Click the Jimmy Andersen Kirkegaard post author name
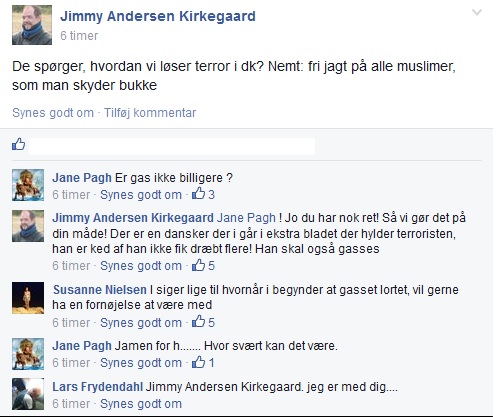Image resolution: width=497 pixels, height=417 pixels. point(158,16)
